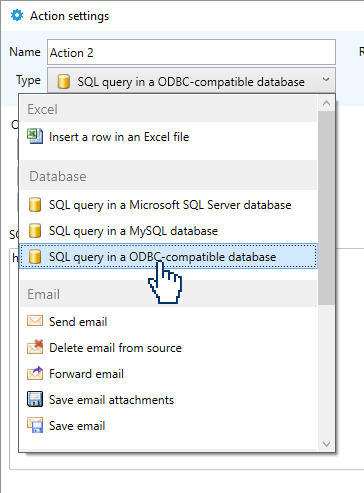This screenshot has height=493, width=364.
Task: Click the database icon in the Type combo box
Action: click(x=64, y=81)
